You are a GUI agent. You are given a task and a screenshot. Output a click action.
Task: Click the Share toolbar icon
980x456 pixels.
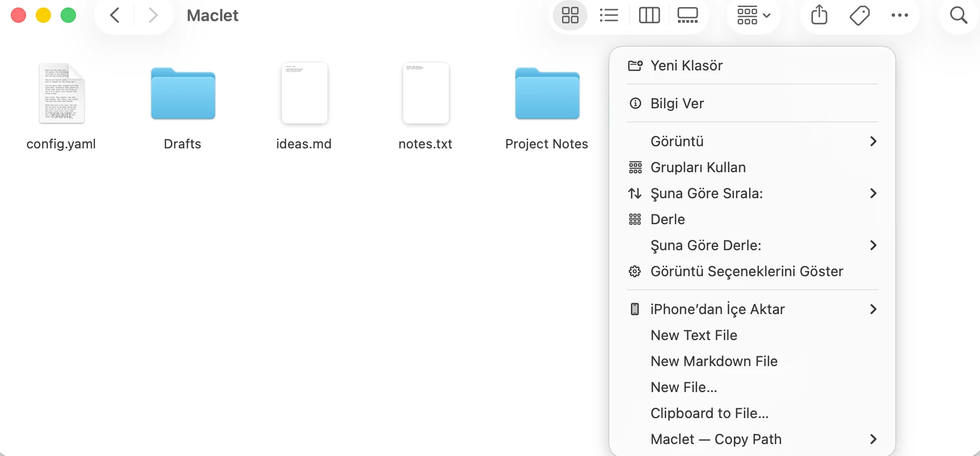(x=820, y=15)
